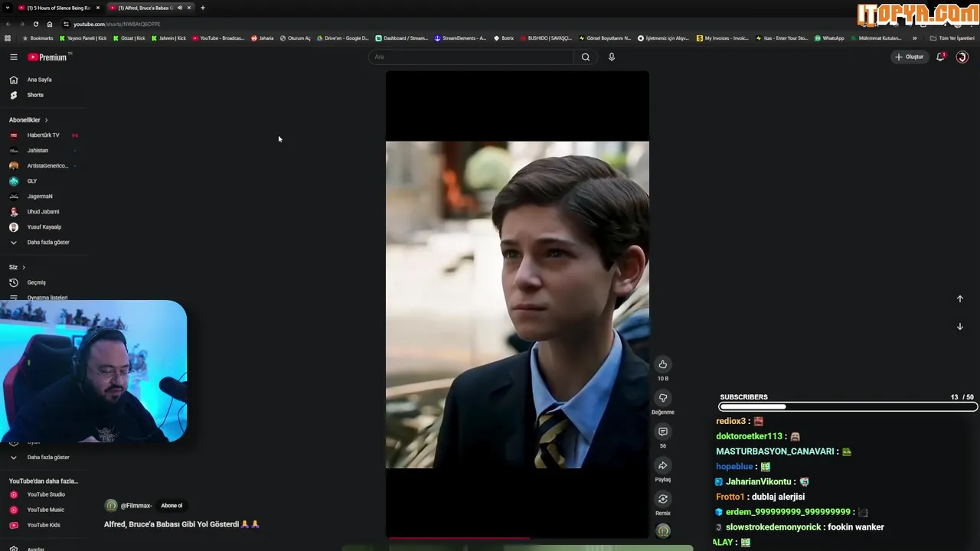Click the browser home button

point(50,24)
